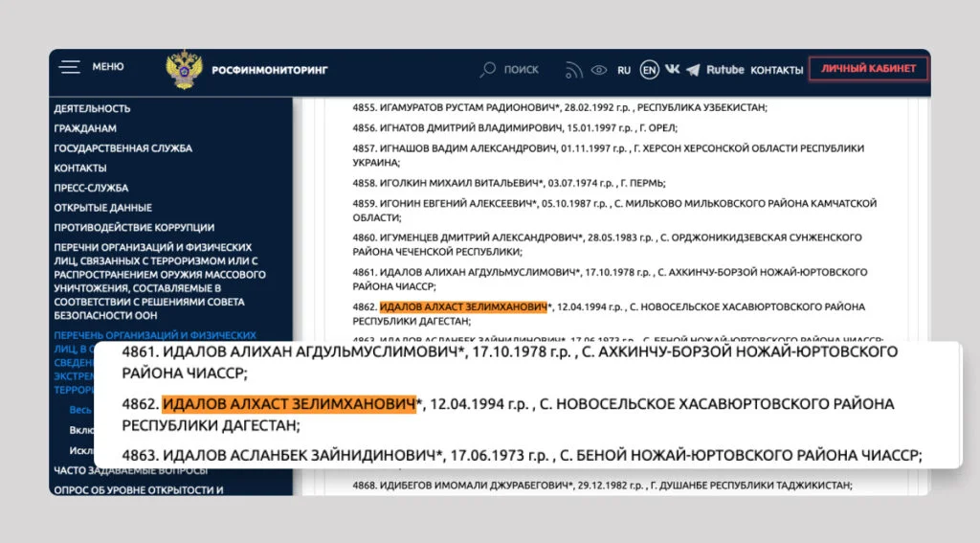Expand ОТКРЫТЫЕ ДАННЫЕ sidebar section

point(102,208)
